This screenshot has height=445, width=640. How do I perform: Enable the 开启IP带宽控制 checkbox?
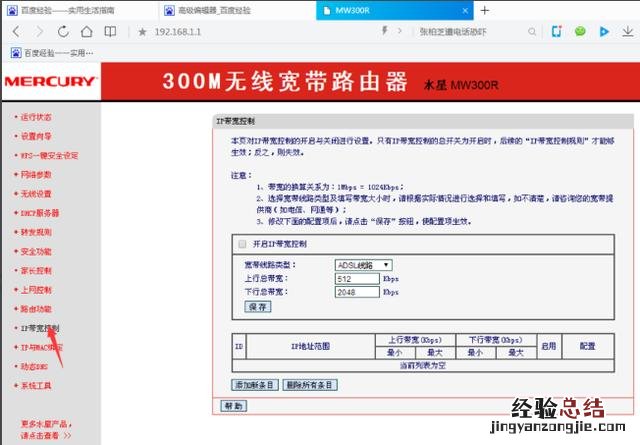pyautogui.click(x=240, y=244)
